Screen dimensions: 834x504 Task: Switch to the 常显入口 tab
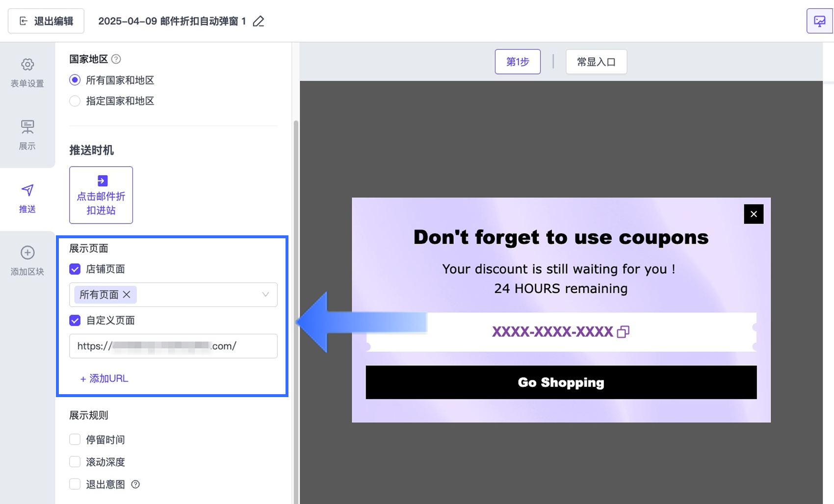[596, 62]
